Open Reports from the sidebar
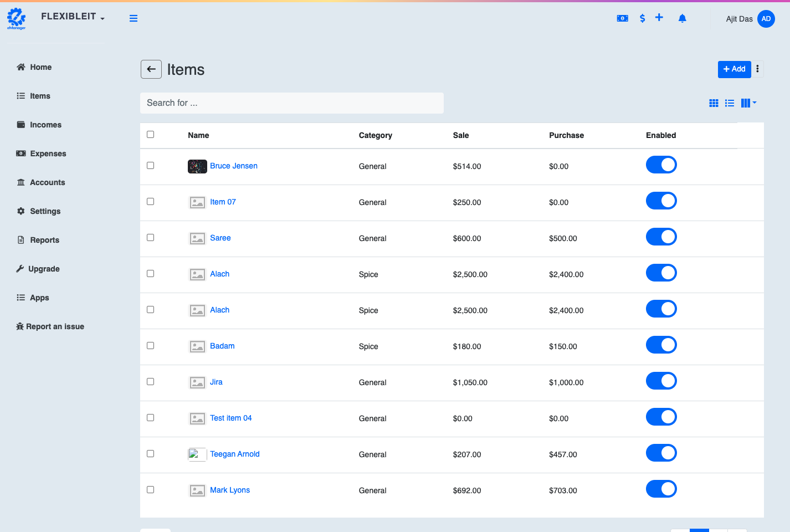Viewport: 790px width, 532px height. point(44,240)
